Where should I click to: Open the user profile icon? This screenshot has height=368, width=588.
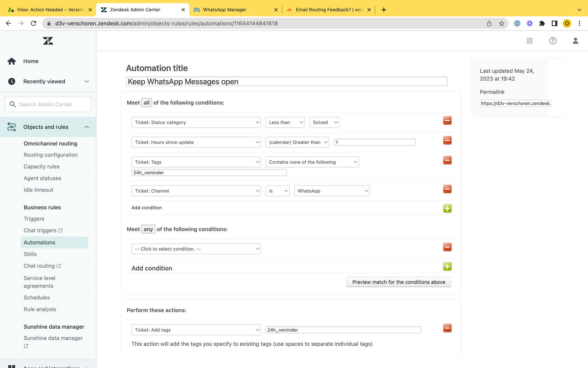click(575, 41)
